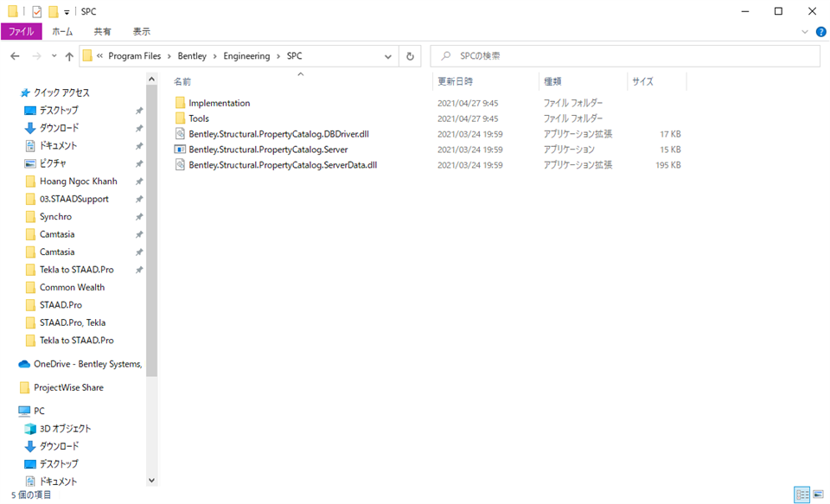The height and width of the screenshot is (504, 830).
Task: Select the Tools folder icon
Action: click(180, 118)
